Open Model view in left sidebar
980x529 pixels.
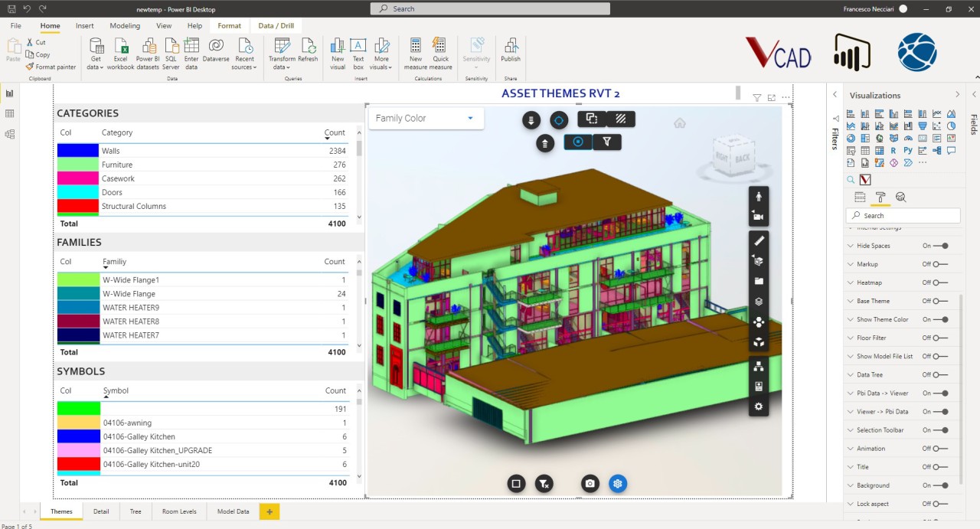point(10,134)
